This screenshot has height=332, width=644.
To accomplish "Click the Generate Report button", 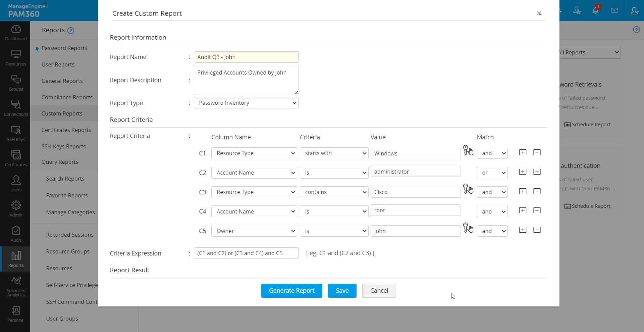I will (x=291, y=291).
